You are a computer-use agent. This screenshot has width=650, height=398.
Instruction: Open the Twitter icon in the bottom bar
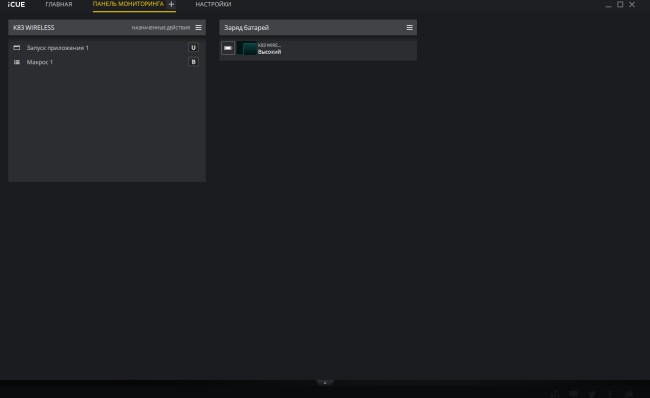coord(592,393)
